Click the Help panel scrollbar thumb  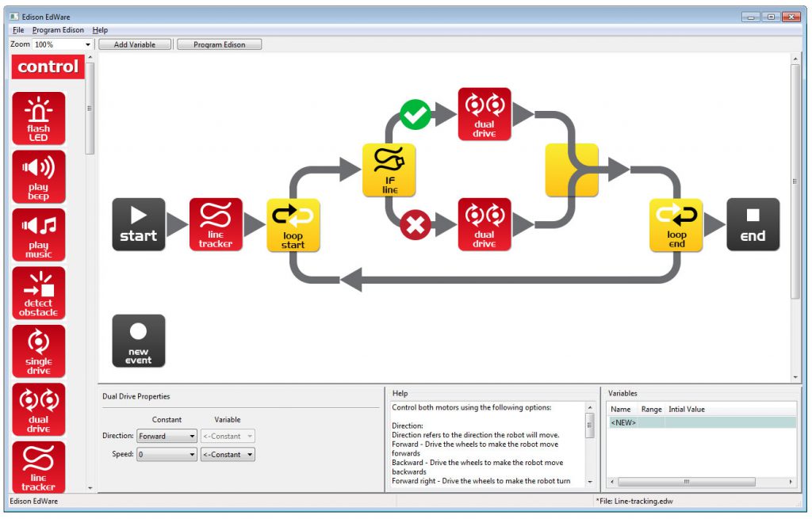[589, 426]
